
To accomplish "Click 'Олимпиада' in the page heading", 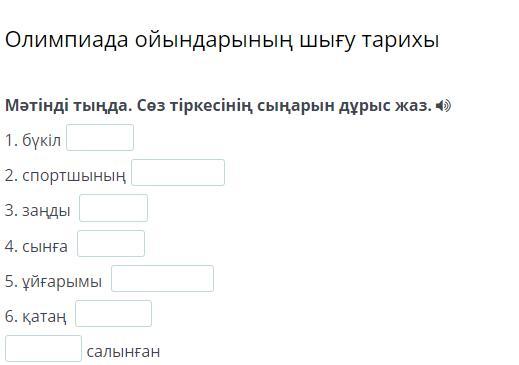I will pyautogui.click(x=67, y=40).
